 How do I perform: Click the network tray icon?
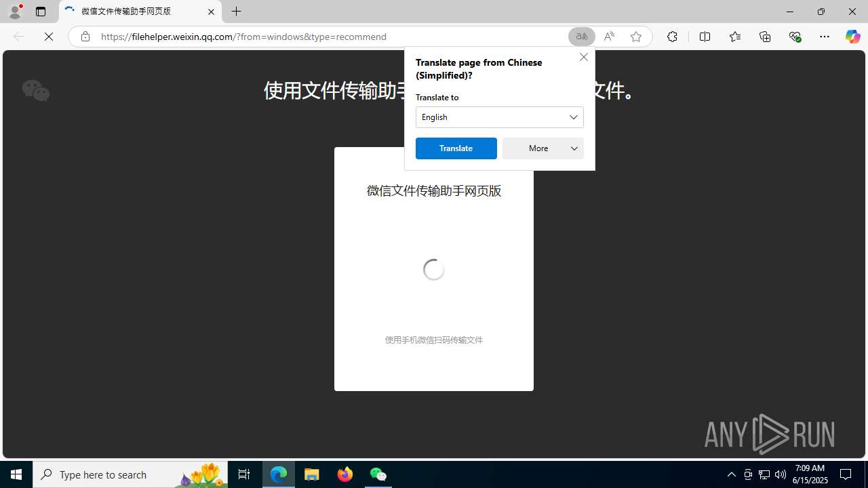(x=764, y=474)
